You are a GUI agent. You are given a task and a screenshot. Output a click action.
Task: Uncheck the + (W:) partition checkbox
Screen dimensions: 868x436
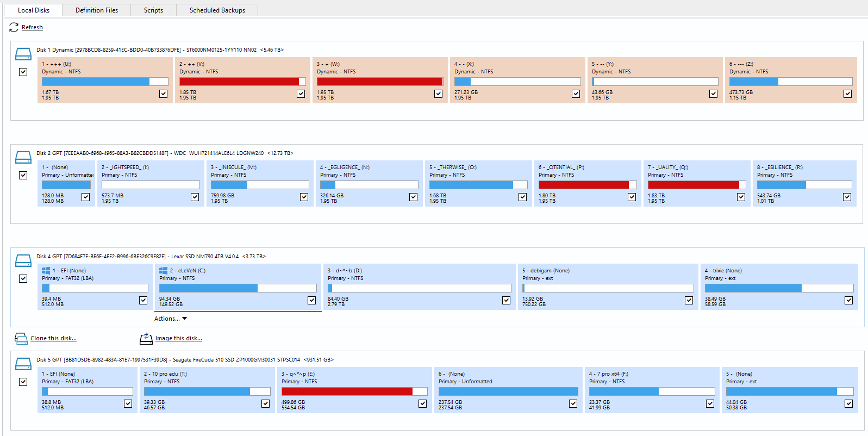click(x=438, y=94)
